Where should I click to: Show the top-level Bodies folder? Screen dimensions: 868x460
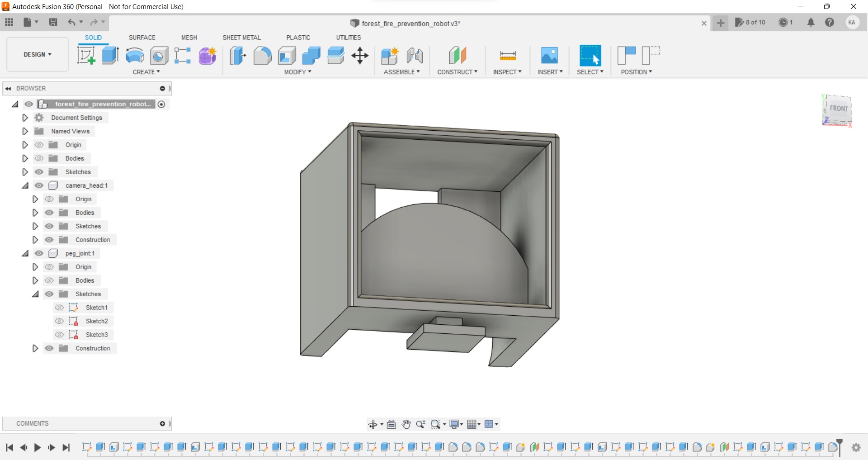click(39, 158)
